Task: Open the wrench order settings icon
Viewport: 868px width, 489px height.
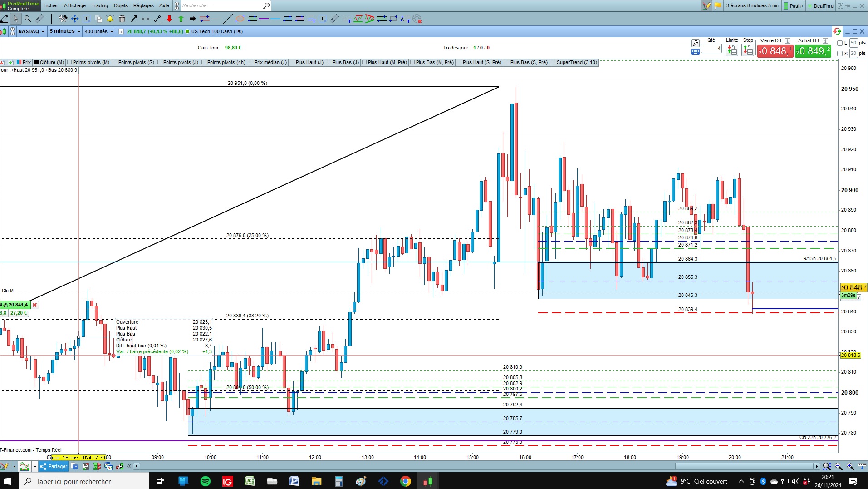Action: click(x=695, y=43)
